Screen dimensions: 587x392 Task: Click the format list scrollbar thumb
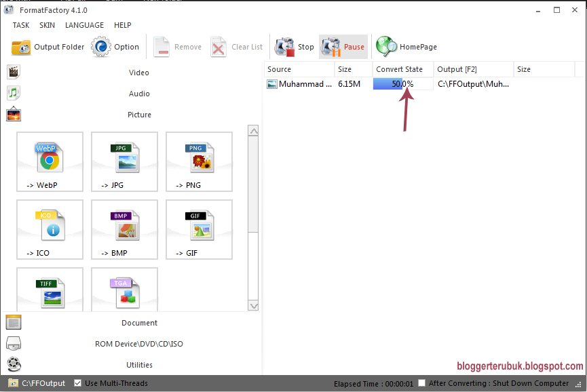(253, 184)
